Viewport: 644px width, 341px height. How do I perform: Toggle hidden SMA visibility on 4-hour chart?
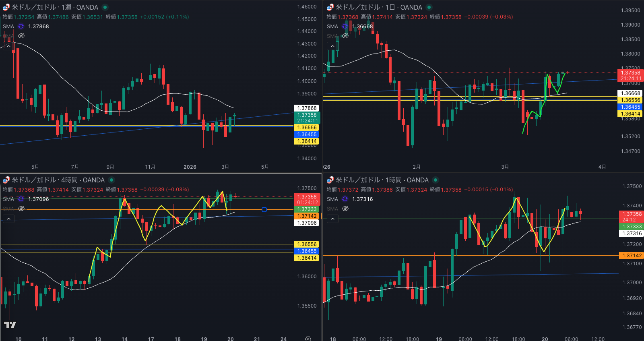[21, 209]
